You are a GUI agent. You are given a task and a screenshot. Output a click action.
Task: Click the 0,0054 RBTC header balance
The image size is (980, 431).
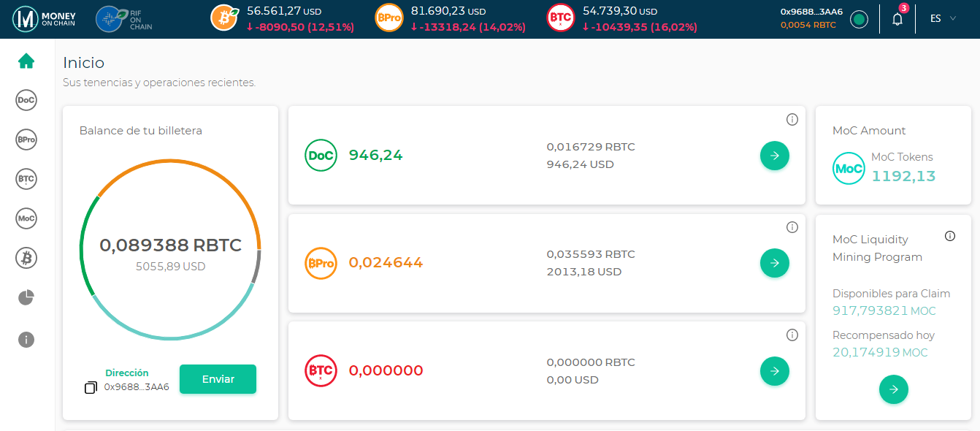(808, 25)
